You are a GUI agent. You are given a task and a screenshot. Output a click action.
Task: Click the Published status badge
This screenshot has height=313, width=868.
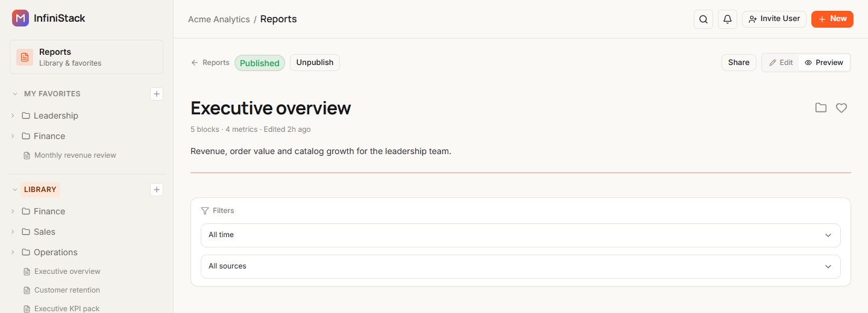tap(260, 63)
